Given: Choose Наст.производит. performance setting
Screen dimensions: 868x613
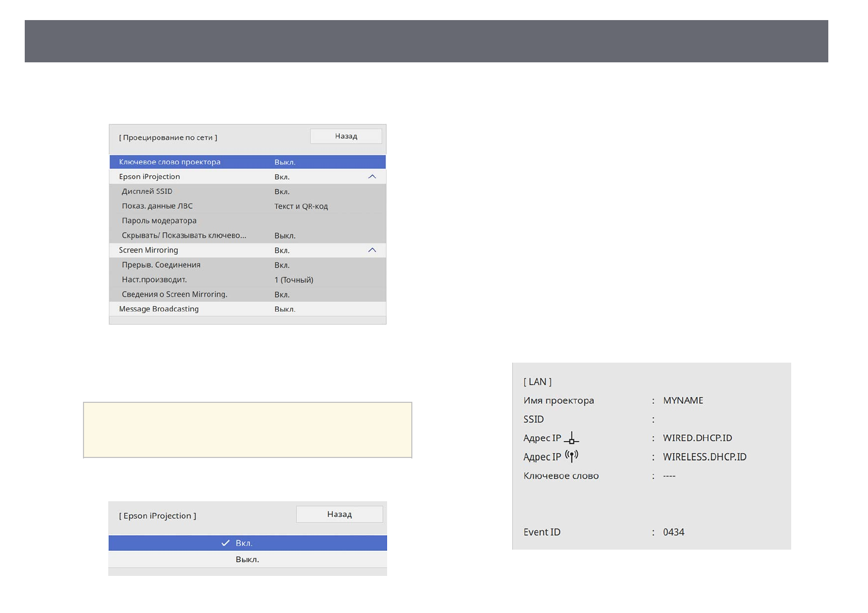Looking at the screenshot, I should click(x=247, y=280).
